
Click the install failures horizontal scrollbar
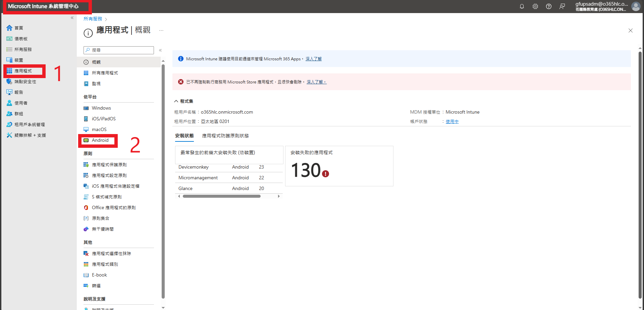coord(221,196)
